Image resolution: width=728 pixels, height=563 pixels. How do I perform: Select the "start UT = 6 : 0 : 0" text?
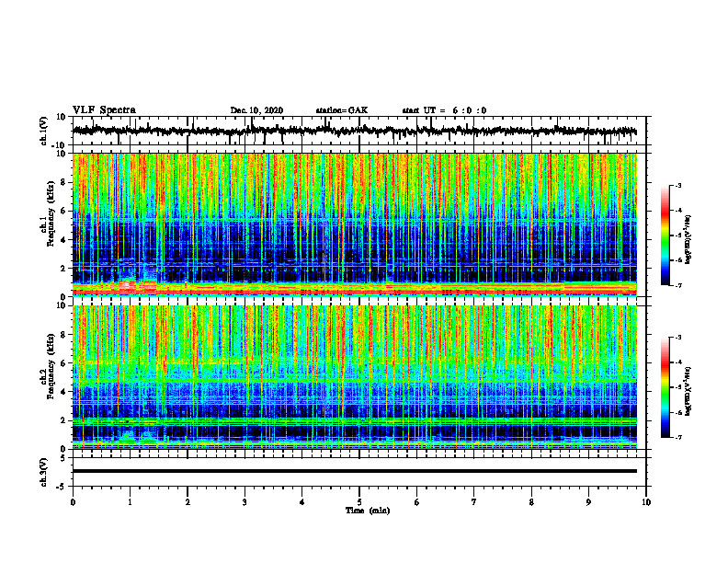[444, 110]
